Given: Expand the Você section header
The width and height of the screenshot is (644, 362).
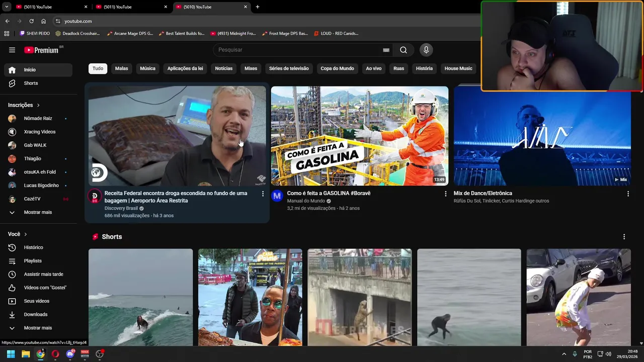Looking at the screenshot, I should [17, 234].
